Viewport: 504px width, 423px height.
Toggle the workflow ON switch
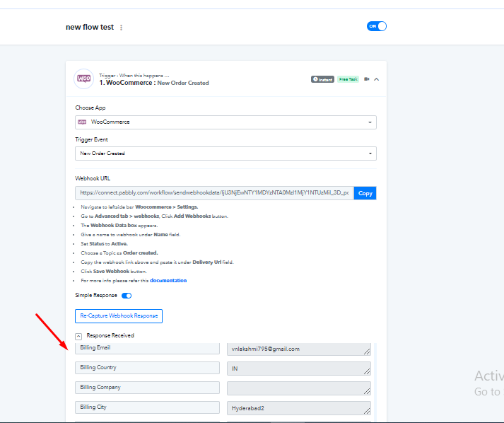(376, 26)
